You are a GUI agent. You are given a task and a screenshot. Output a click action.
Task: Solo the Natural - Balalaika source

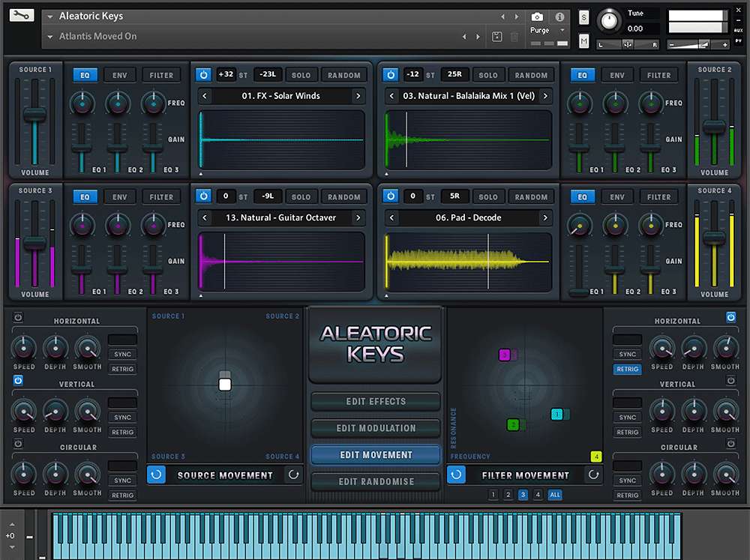(x=487, y=74)
